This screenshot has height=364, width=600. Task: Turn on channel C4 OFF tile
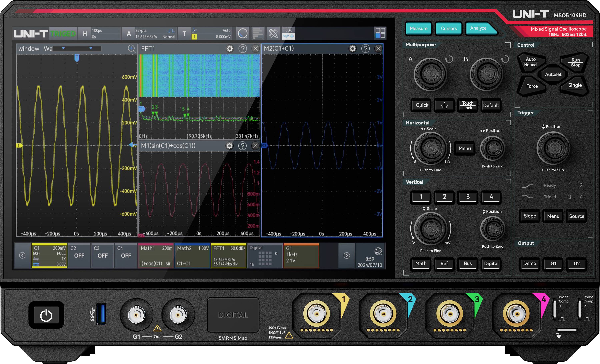126,256
